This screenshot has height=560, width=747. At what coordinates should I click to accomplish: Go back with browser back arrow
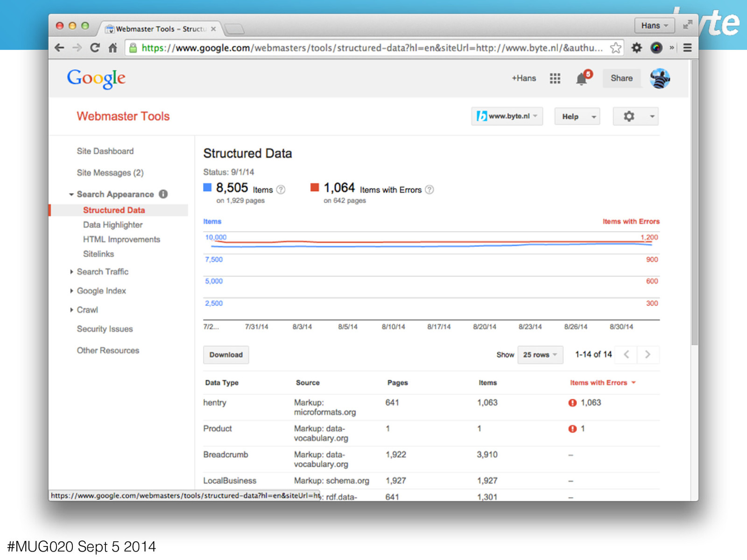point(59,48)
